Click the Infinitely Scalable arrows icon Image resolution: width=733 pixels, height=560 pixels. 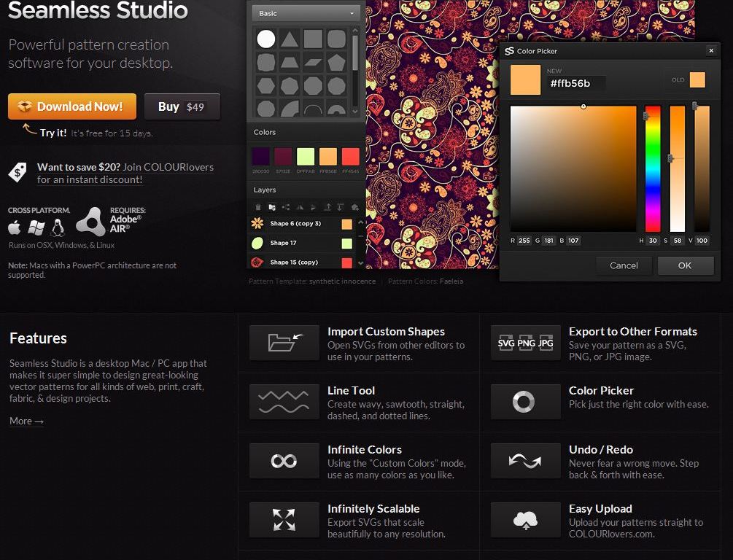(284, 520)
